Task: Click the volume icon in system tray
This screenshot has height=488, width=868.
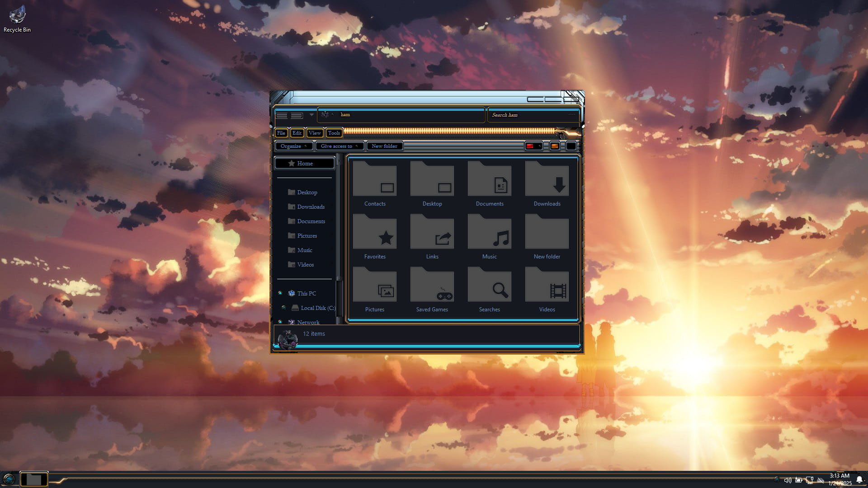Action: point(788,480)
